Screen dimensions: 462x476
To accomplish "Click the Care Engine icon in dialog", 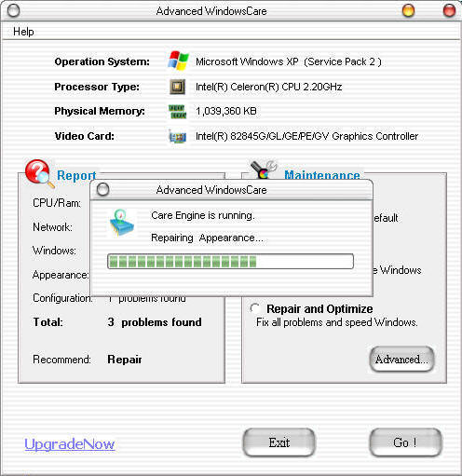I will pos(122,223).
